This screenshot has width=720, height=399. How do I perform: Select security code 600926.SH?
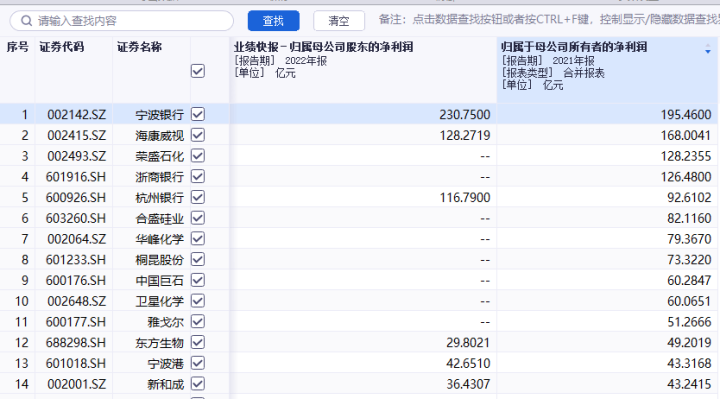click(x=76, y=197)
